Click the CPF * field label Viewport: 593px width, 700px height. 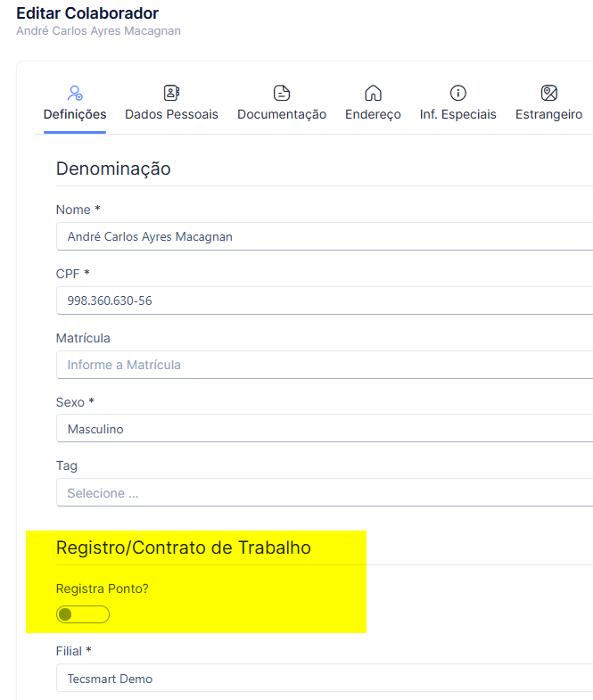click(x=73, y=274)
